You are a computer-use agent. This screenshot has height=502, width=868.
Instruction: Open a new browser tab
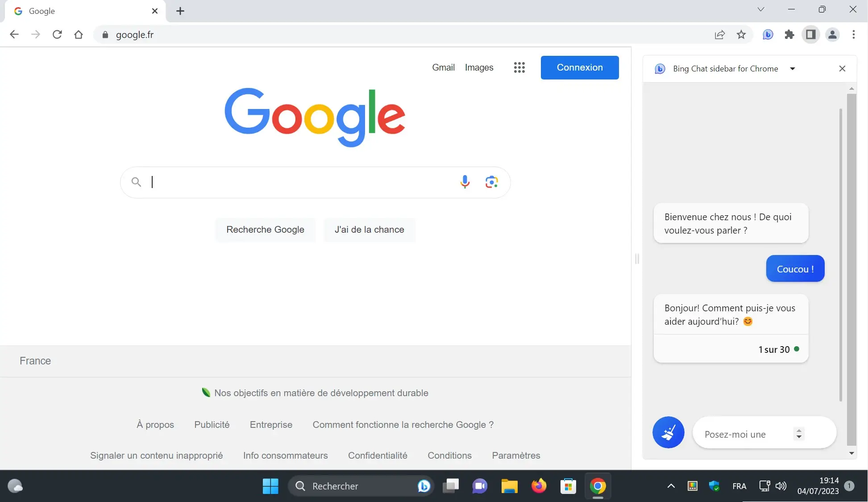(180, 11)
